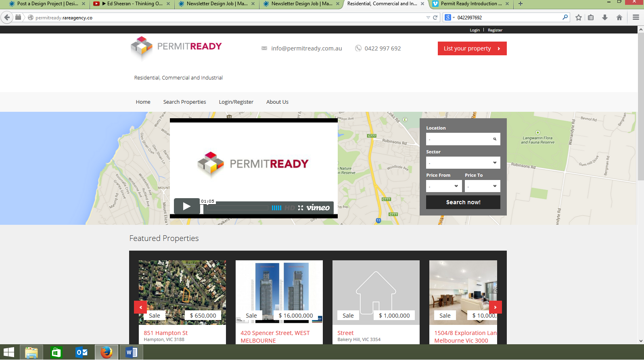
Task: Click the back navigation arrow
Action: pos(7,17)
